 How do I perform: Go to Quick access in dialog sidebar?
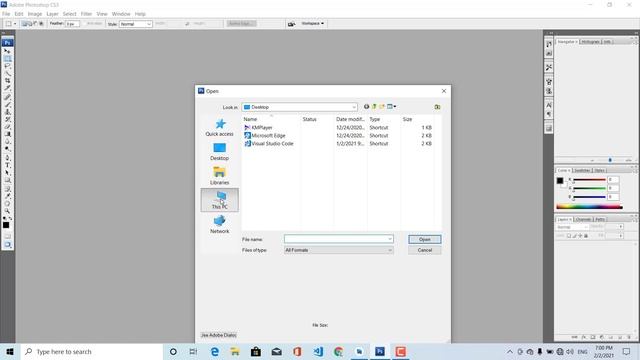coord(220,127)
